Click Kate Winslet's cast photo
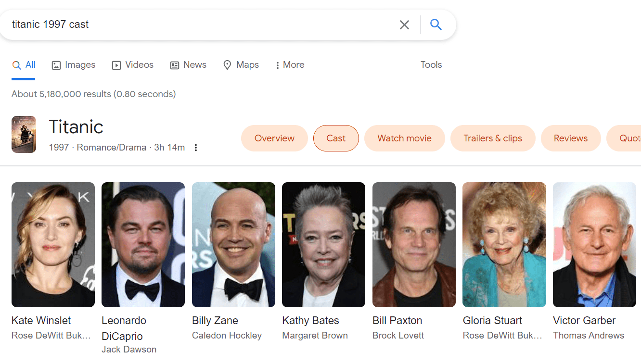641x364 pixels. click(x=53, y=244)
